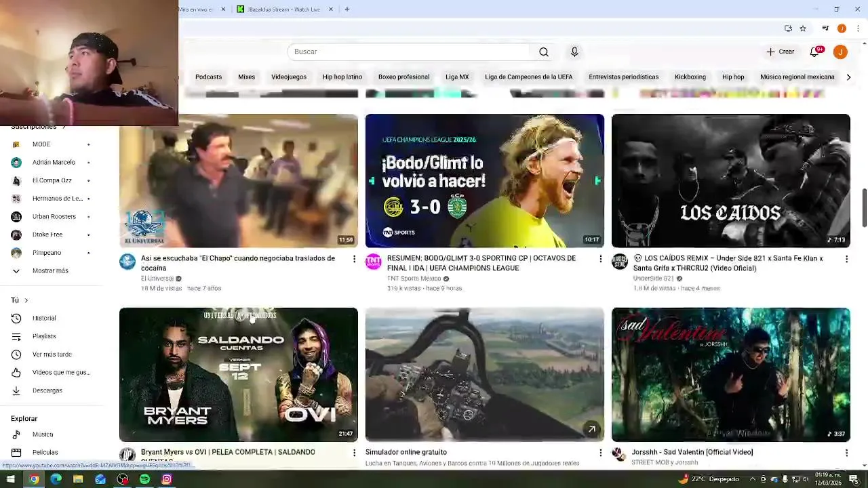Play Los Caídos Remix thumbnail
868x488 pixels.
(x=731, y=181)
